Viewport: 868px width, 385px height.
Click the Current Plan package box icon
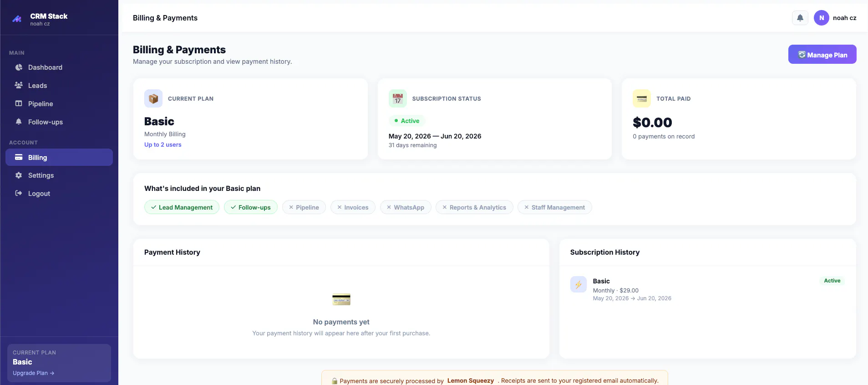pyautogui.click(x=153, y=98)
